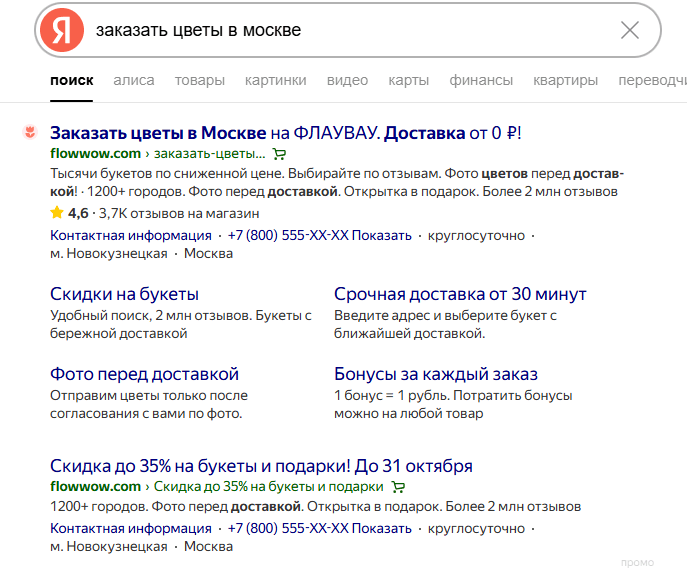
Task: Clear the search query with X
Action: tap(630, 30)
